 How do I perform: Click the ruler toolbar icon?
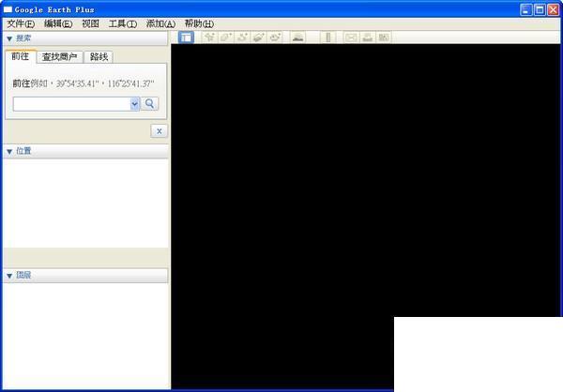click(x=327, y=38)
